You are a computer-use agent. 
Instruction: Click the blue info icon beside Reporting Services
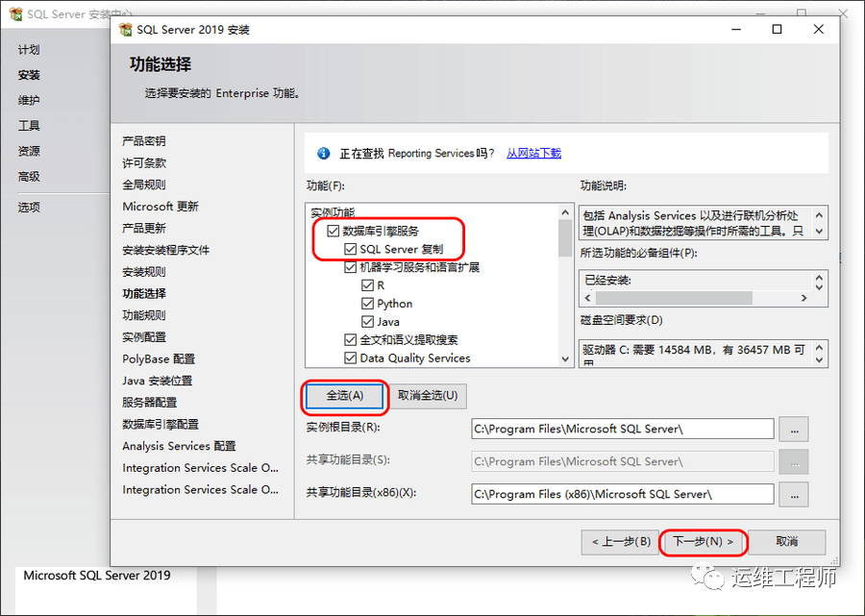(x=323, y=154)
